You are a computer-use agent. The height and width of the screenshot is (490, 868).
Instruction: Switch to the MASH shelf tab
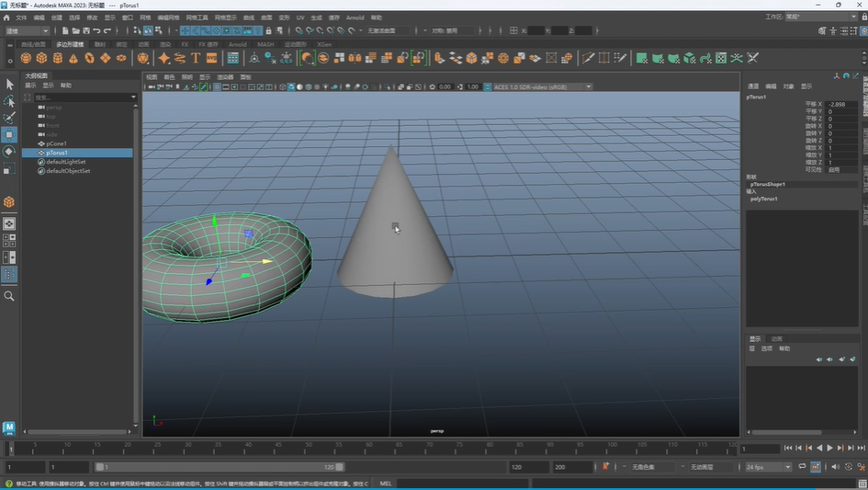pos(265,44)
